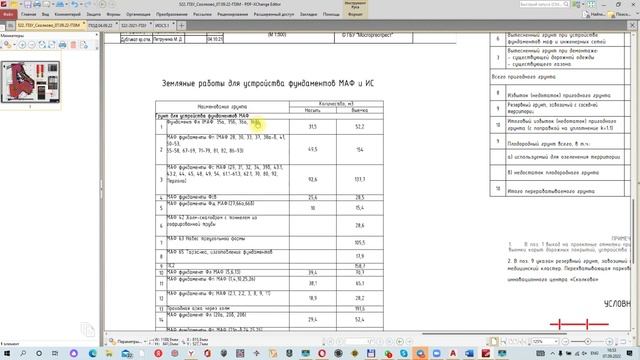This screenshot has height=360, width=640.
Task: Select the document tab ending 07.09.22-ГПЗМ
Action: [49, 25]
